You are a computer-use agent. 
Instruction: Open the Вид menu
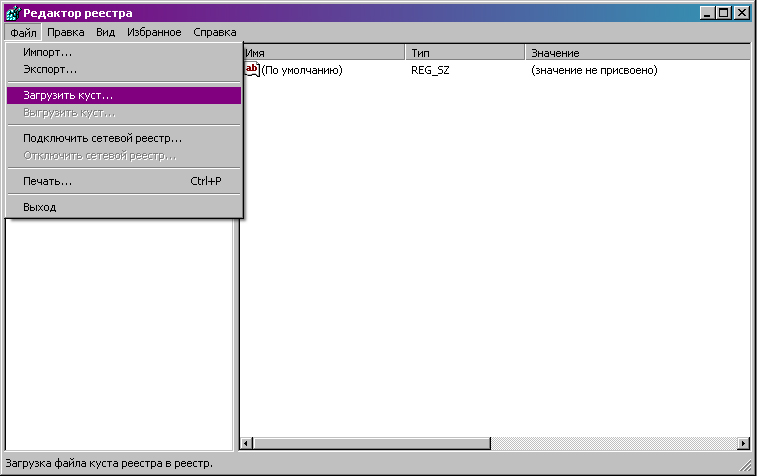(x=105, y=32)
